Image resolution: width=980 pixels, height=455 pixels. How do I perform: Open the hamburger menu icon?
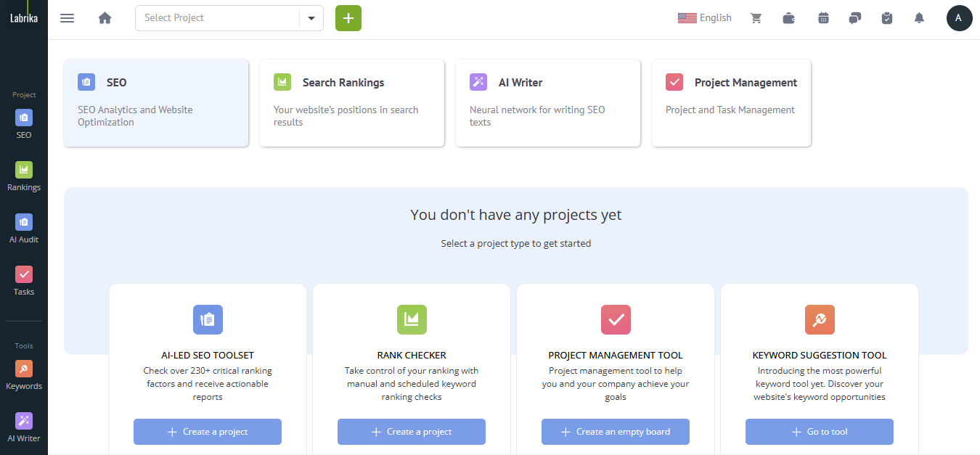[67, 18]
